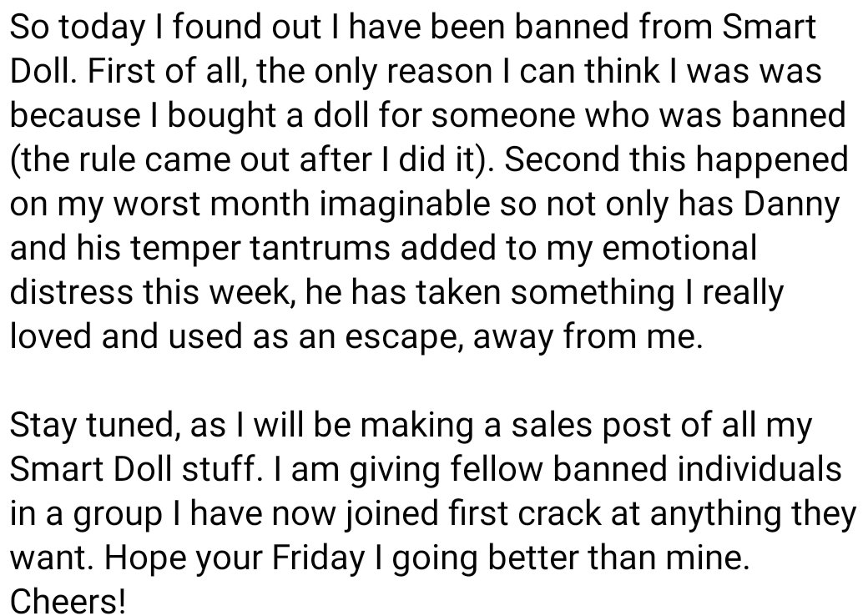
Task: Click 'Stay tuned' at second paragraph start
Action: (91, 426)
